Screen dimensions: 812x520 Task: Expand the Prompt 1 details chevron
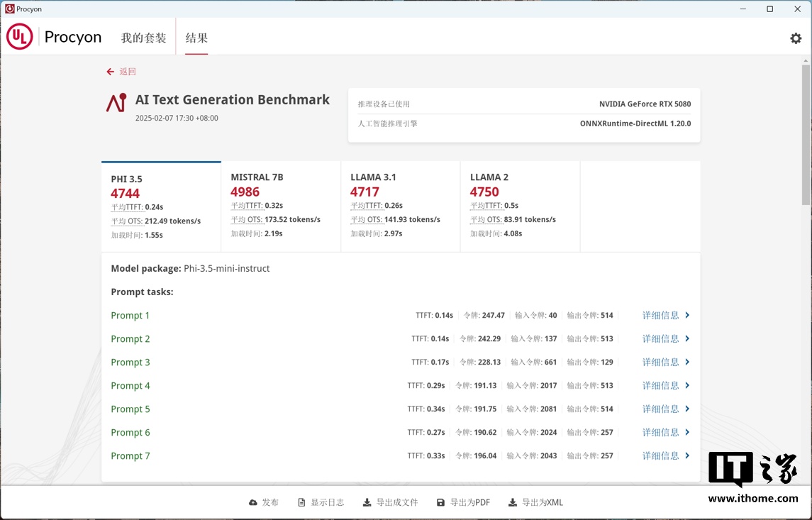click(x=687, y=316)
